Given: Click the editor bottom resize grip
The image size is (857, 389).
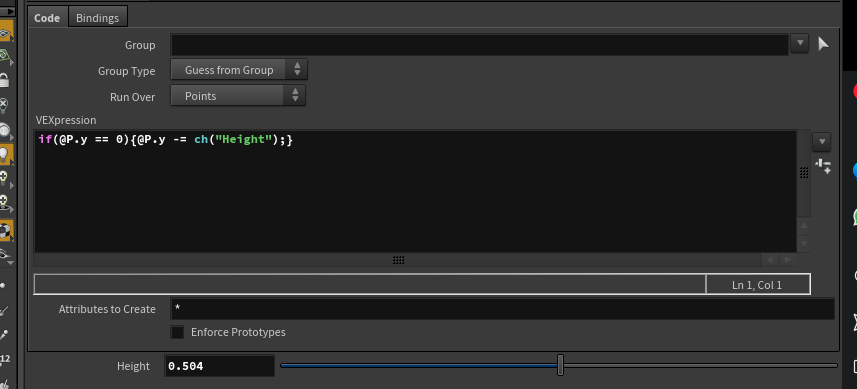Looking at the screenshot, I should 398,260.
